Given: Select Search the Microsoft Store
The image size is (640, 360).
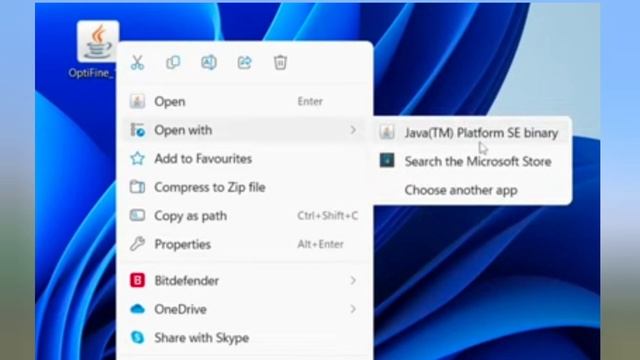Looking at the screenshot, I should pyautogui.click(x=472, y=161).
